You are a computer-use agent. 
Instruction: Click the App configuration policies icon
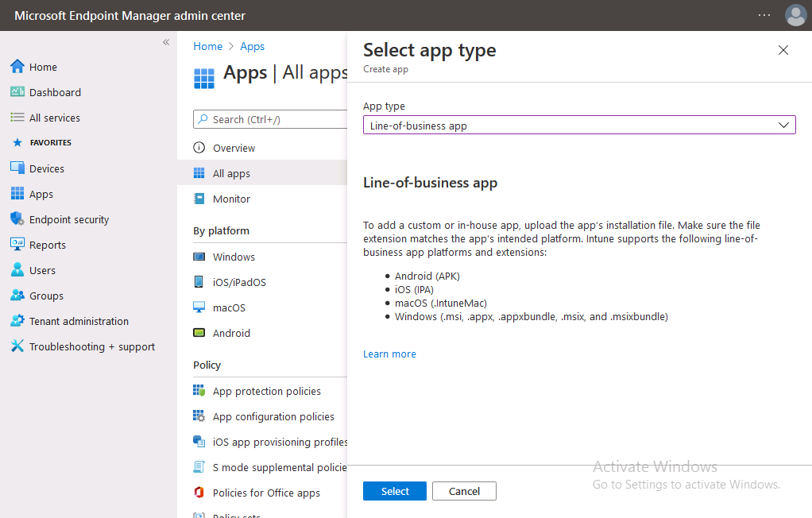199,416
